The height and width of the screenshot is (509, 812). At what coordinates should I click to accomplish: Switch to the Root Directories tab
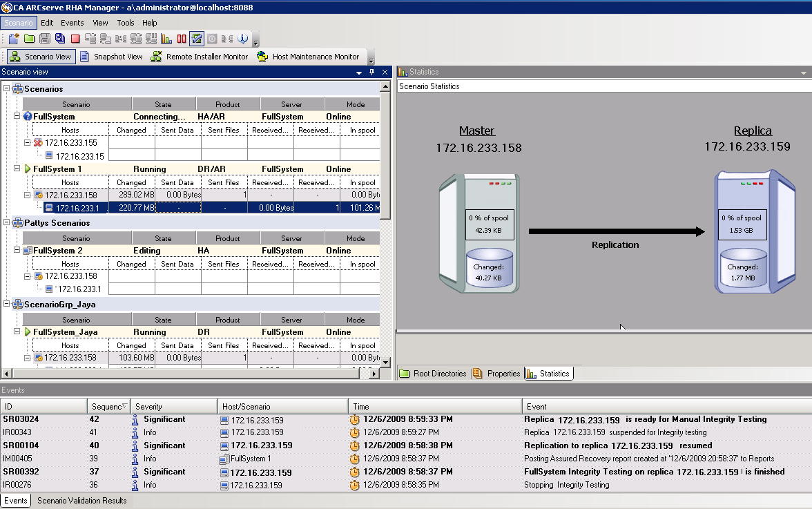pyautogui.click(x=433, y=374)
